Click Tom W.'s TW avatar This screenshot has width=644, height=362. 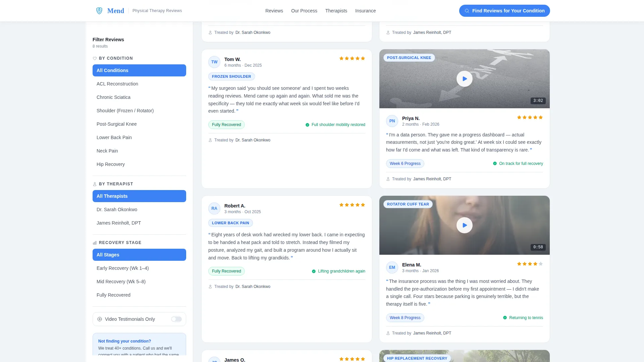214,62
